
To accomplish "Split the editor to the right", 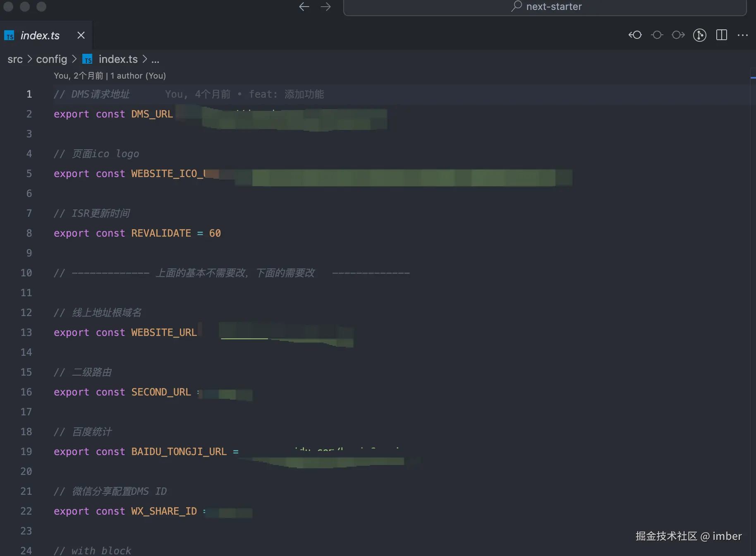I will (721, 35).
